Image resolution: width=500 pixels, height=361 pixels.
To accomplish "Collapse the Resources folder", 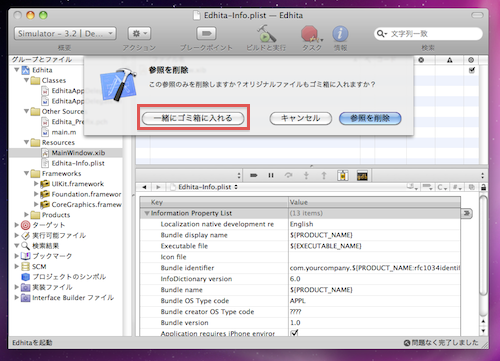I will pyautogui.click(x=26, y=142).
